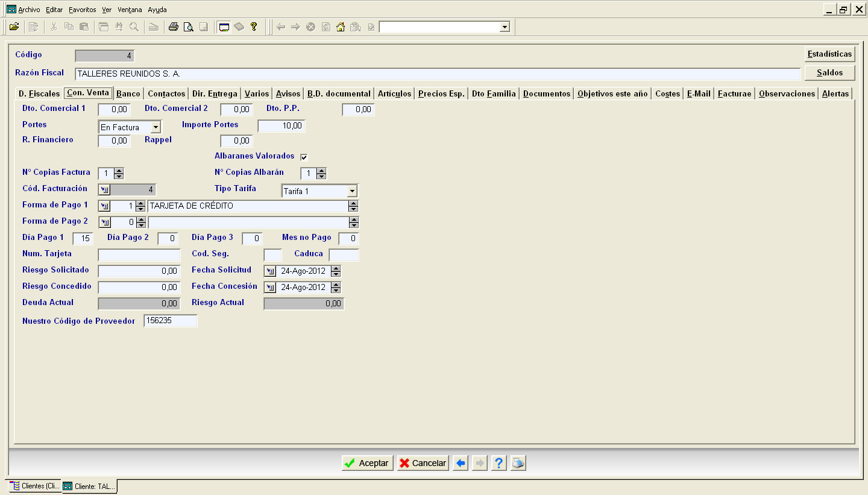Click the Día Pago 1 field

coord(83,239)
